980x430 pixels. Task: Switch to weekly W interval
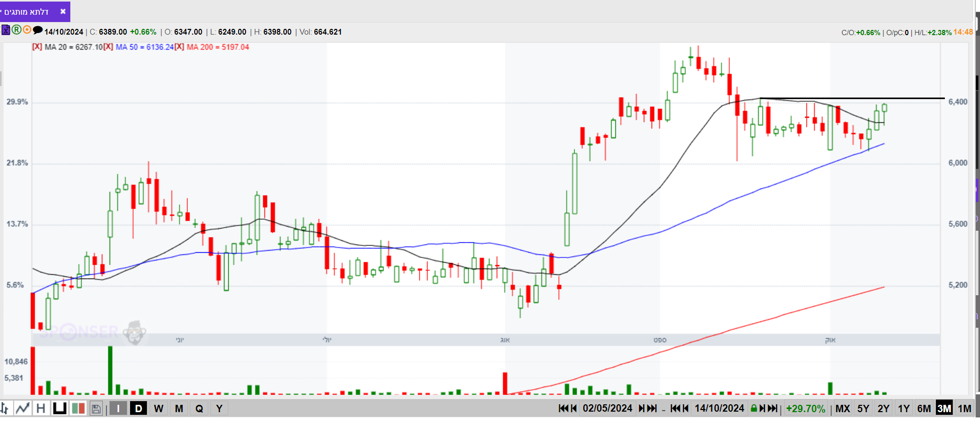click(158, 408)
